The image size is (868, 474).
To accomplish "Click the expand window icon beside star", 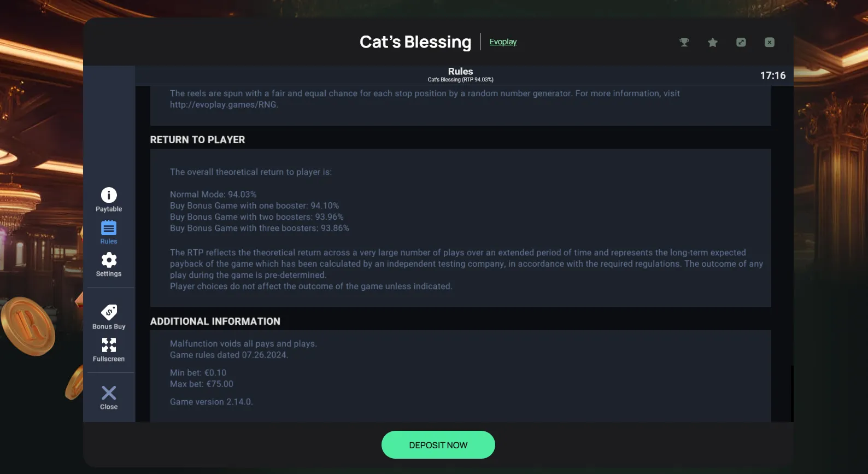I will coord(741,42).
